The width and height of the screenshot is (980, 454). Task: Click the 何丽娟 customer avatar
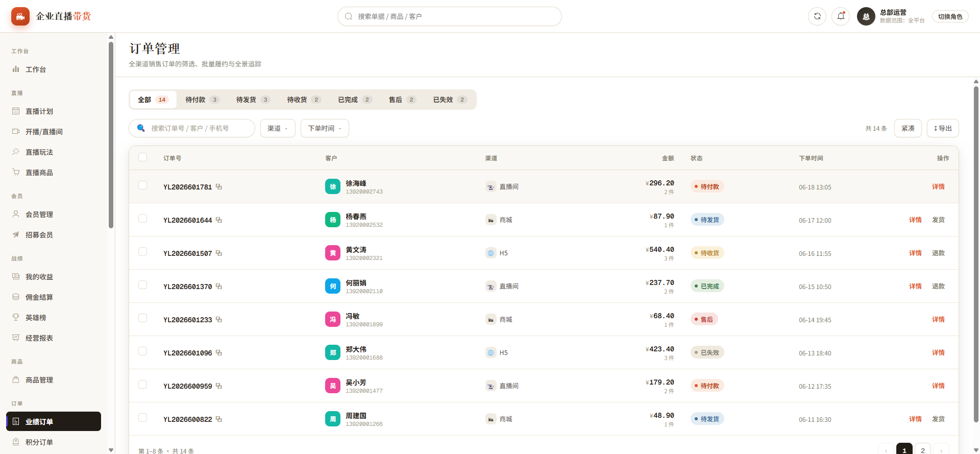(x=333, y=286)
